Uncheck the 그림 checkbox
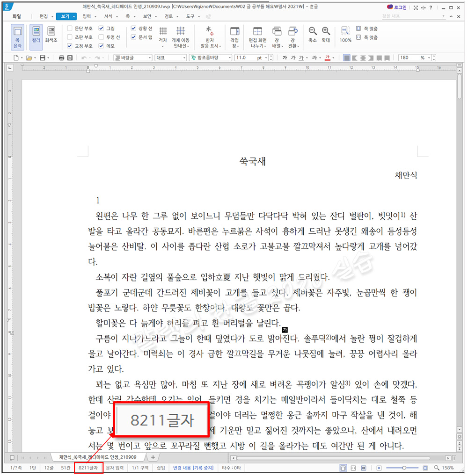Image resolution: width=468 pixels, height=476 pixels. pyautogui.click(x=101, y=28)
